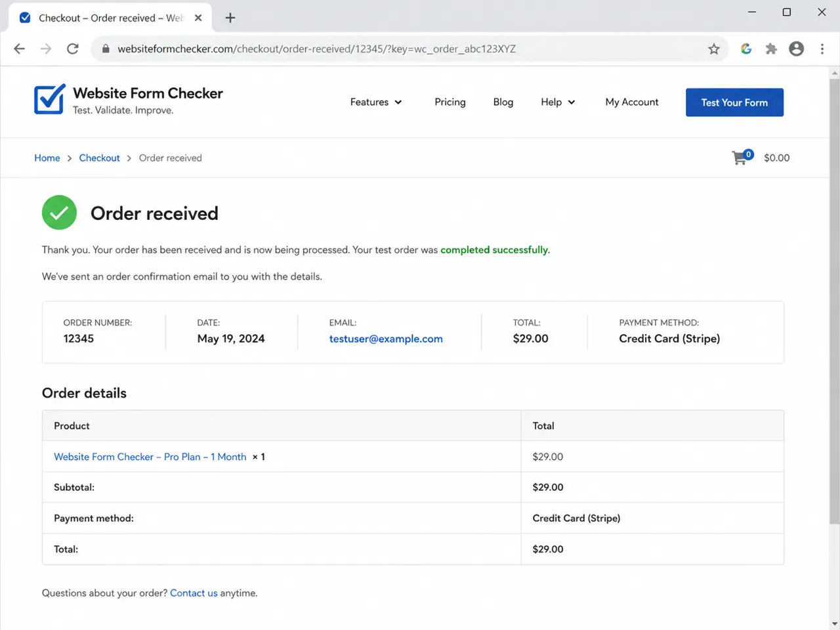Open the Google extension icon

[746, 49]
